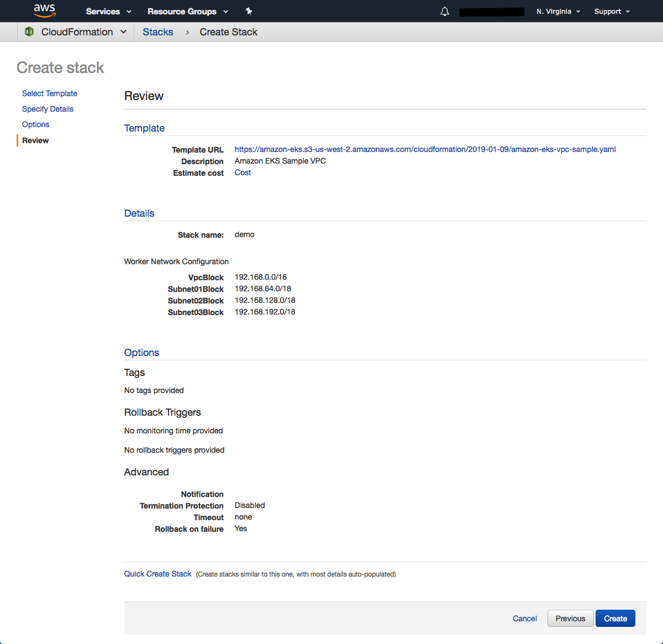
Task: Click the Quick Create Stack link
Action: (x=157, y=574)
